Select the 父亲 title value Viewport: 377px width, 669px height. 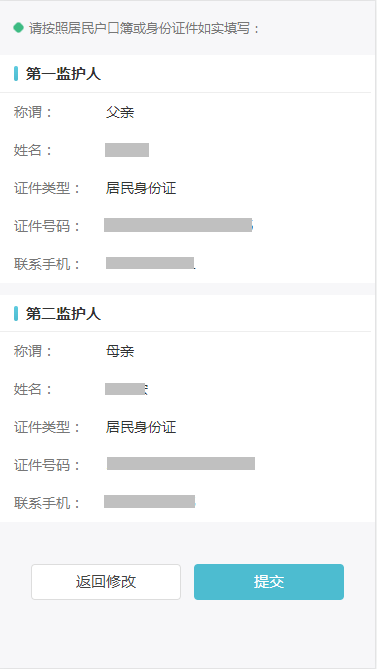coord(120,113)
